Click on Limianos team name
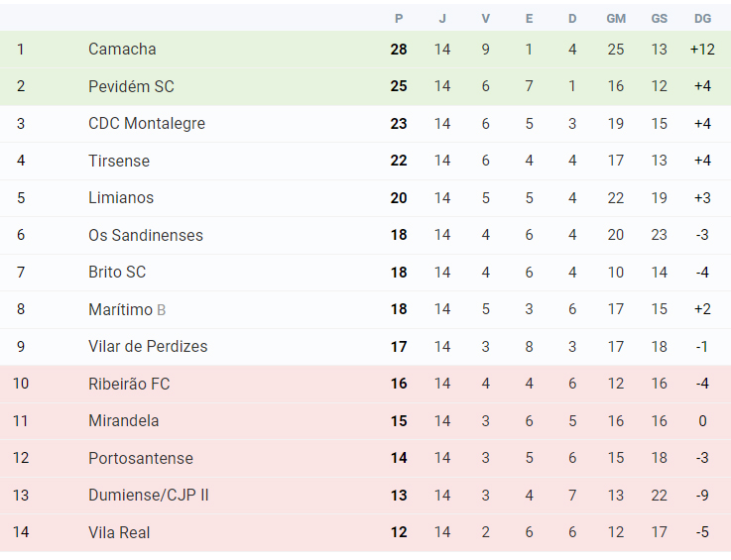Screen dimensions: 731x560 pos(121,197)
